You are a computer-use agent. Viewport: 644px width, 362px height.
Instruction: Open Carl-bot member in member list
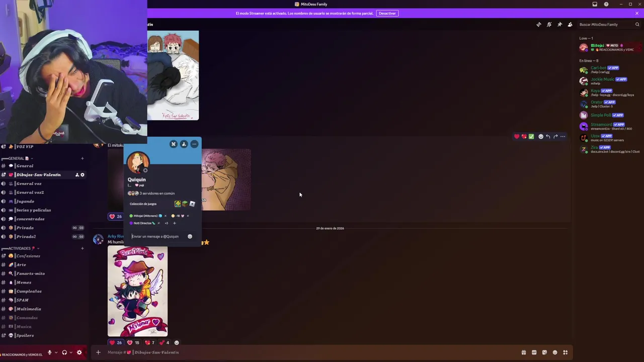[x=610, y=70]
